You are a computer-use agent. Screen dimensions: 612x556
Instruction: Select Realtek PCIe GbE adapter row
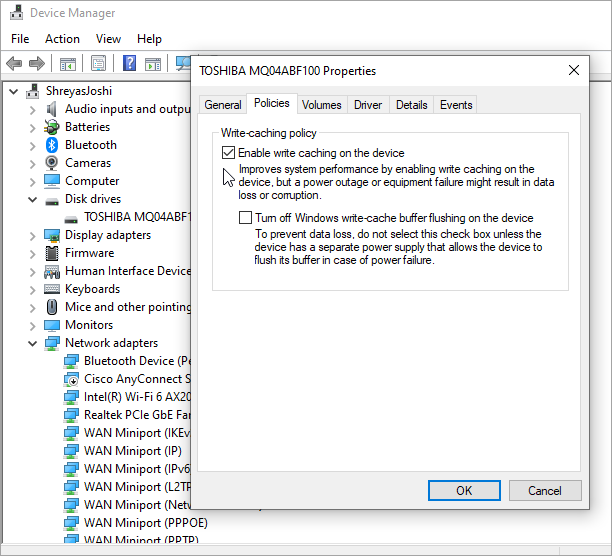(127, 415)
